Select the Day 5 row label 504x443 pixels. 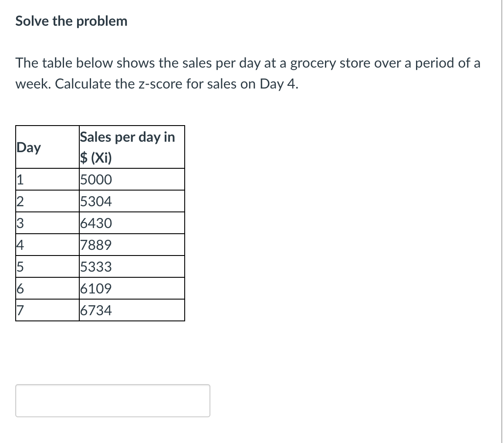[x=19, y=266]
